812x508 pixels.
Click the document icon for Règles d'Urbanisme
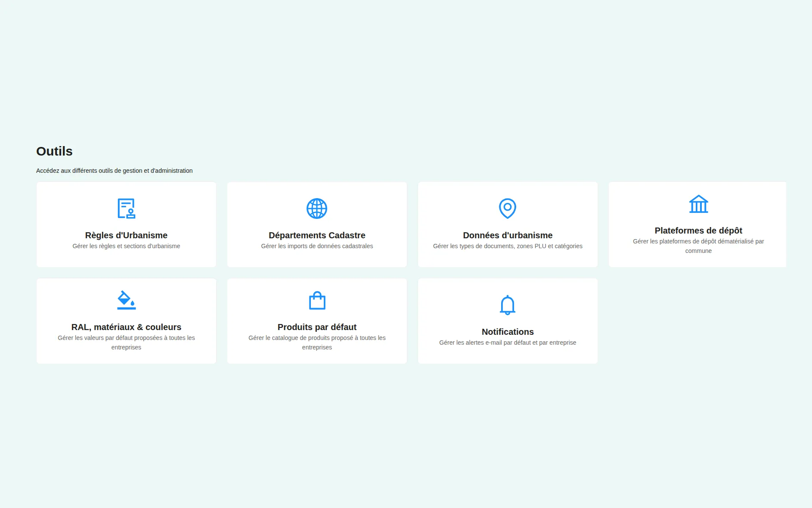point(126,209)
